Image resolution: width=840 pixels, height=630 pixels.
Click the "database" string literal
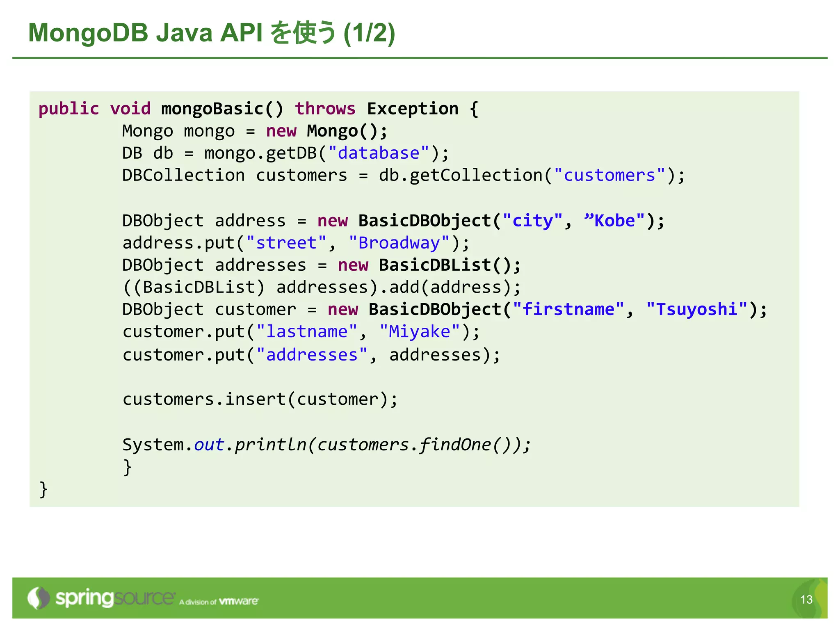click(379, 153)
